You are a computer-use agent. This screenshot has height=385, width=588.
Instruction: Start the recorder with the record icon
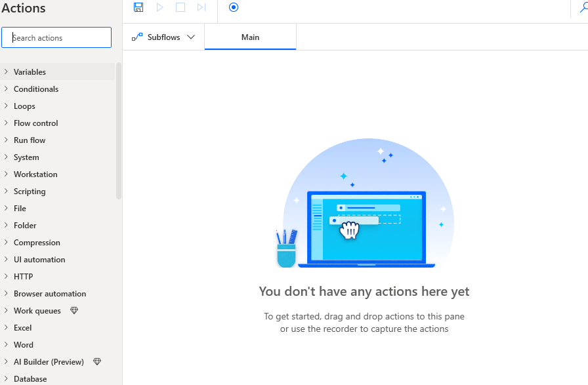click(x=234, y=7)
